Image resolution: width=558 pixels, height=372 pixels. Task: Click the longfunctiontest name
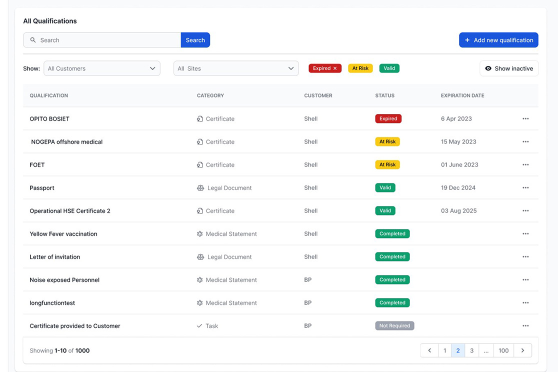pos(52,303)
